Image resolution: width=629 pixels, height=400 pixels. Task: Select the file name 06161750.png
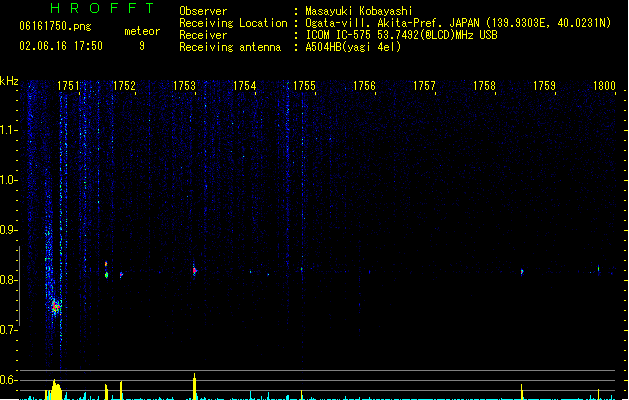(x=55, y=26)
